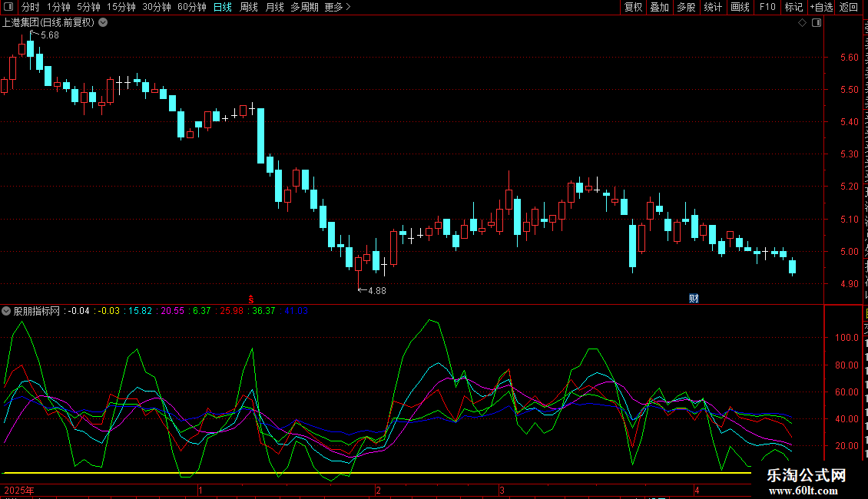Open dropdown beside 上港集团(日线.前复权) title
The height and width of the screenshot is (499, 868).
coord(103,23)
